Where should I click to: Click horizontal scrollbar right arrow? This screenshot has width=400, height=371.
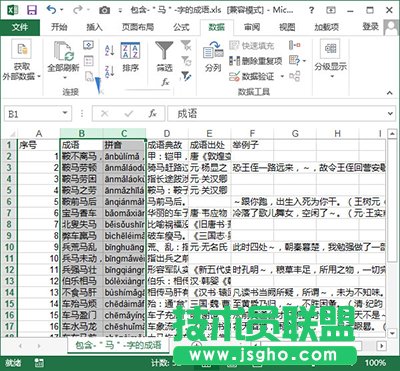(382, 345)
